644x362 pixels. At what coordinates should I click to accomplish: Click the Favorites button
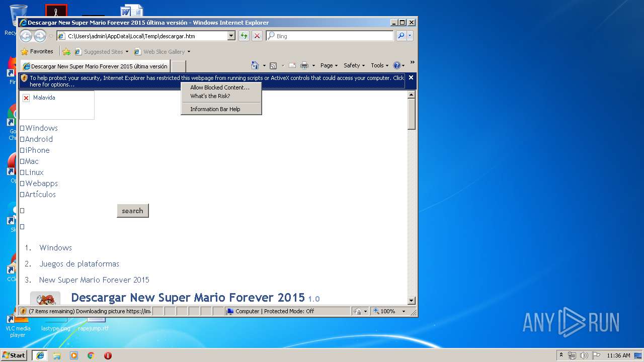tap(37, 51)
